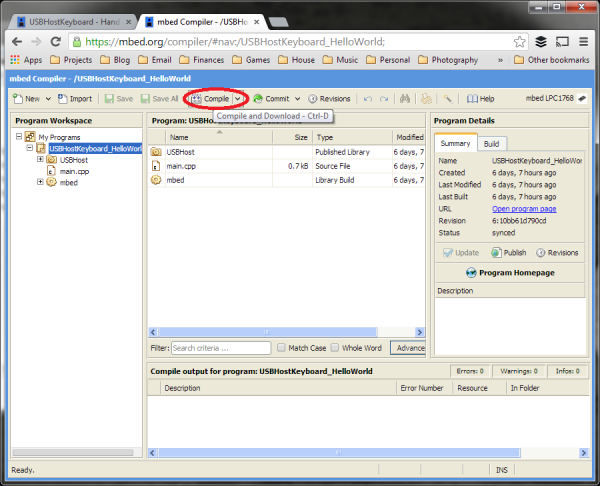This screenshot has width=600, height=486.
Task: Click file list scrollbar left arrow
Action: coord(153,332)
